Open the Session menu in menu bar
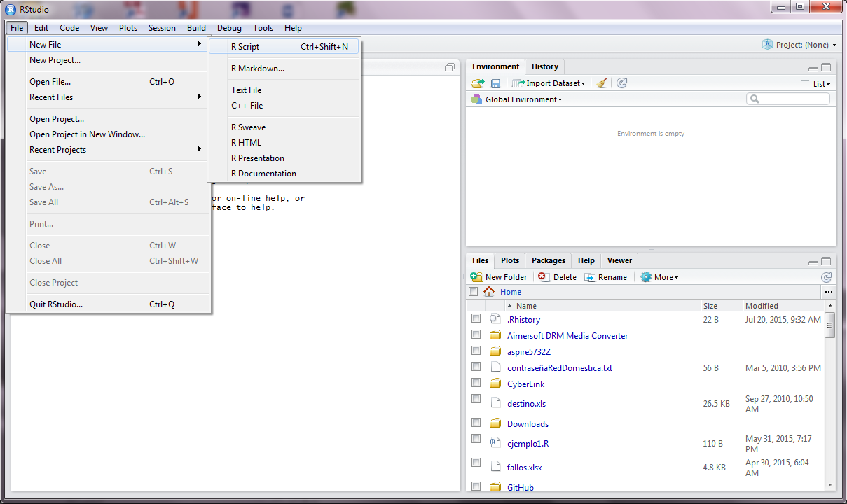The width and height of the screenshot is (847, 504). (x=162, y=28)
